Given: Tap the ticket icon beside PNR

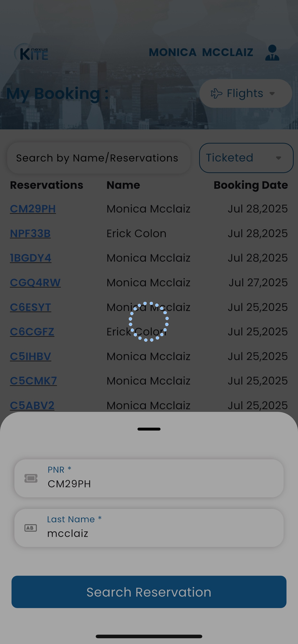Looking at the screenshot, I should [x=31, y=478].
